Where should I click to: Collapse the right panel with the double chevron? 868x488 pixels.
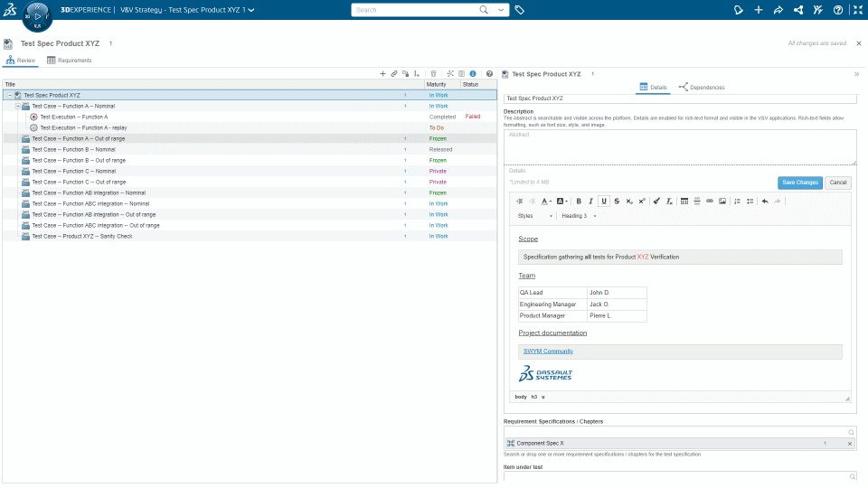pyautogui.click(x=856, y=74)
